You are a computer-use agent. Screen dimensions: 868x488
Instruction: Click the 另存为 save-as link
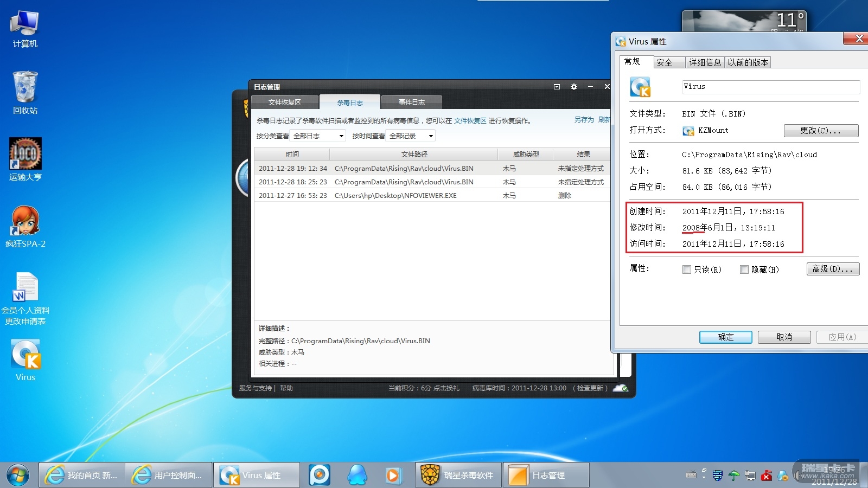pyautogui.click(x=584, y=120)
